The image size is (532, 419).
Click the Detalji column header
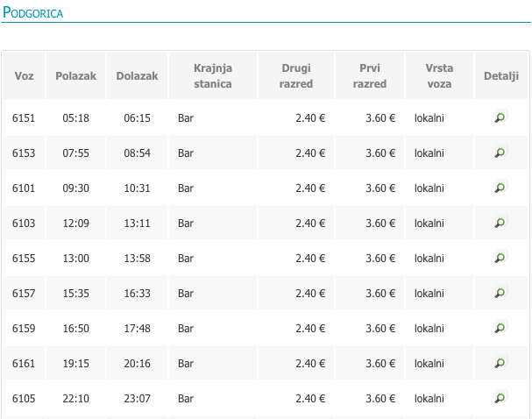click(x=501, y=75)
